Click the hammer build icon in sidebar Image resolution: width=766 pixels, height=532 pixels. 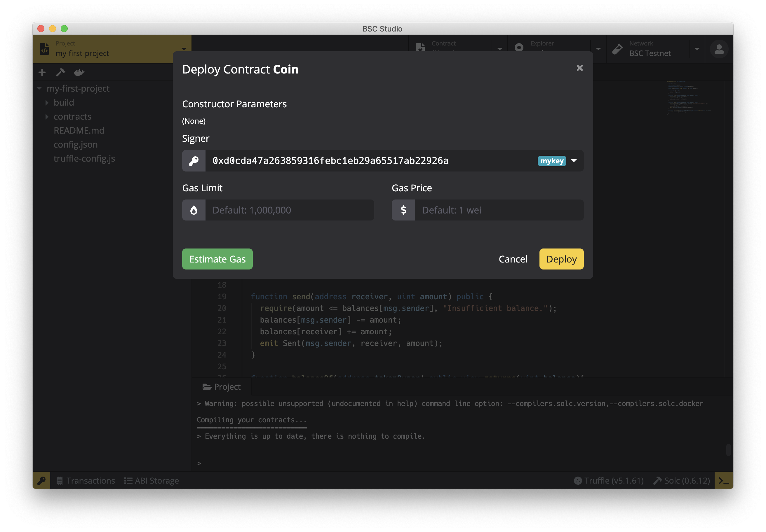point(60,72)
